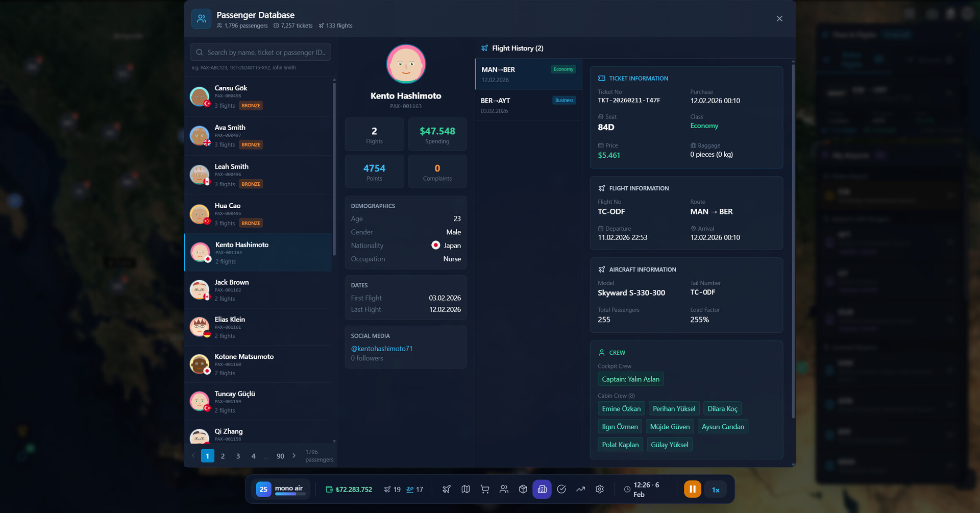This screenshot has height=513, width=980.
Task: Open the map view from bottom toolbar
Action: 465,489
